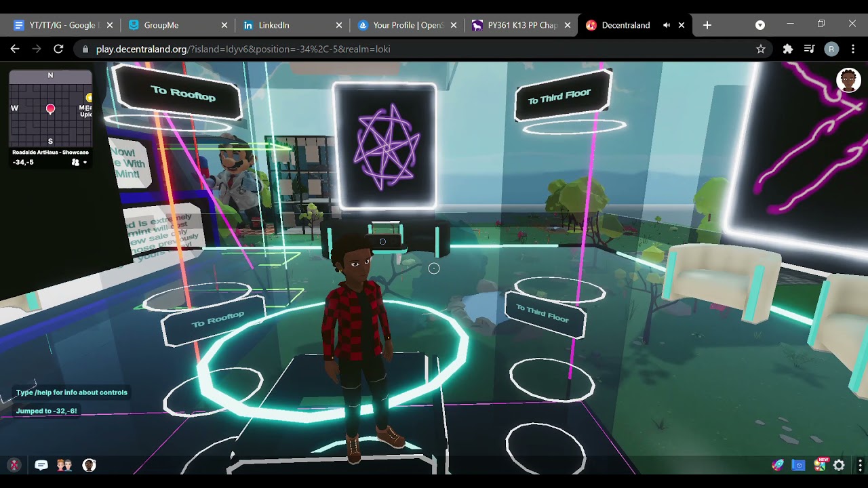
Task: Open the avatar profile picture top right
Action: click(848, 80)
